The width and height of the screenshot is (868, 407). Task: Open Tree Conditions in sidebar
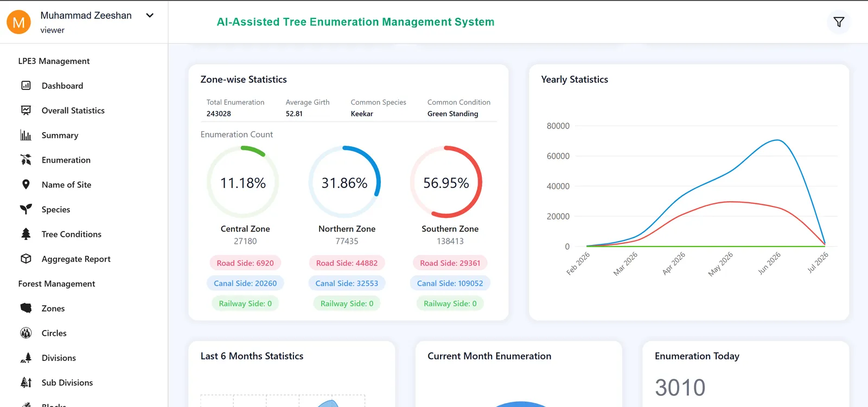(x=72, y=234)
